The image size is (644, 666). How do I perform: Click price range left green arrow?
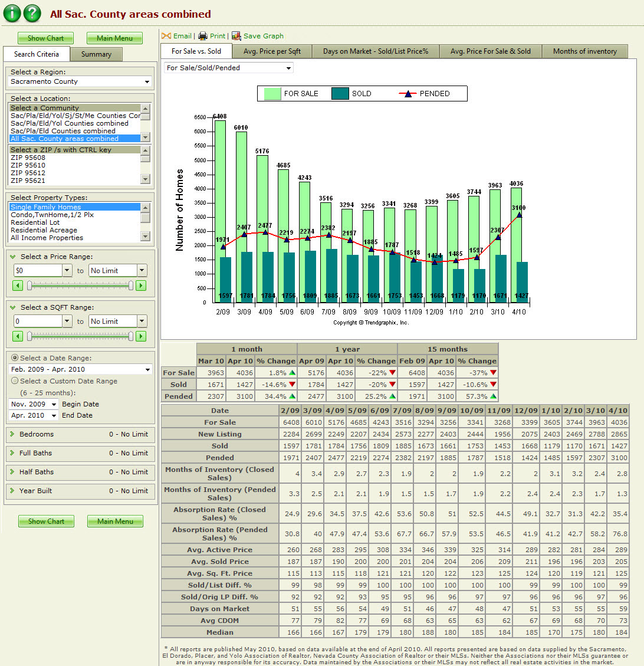(18, 286)
